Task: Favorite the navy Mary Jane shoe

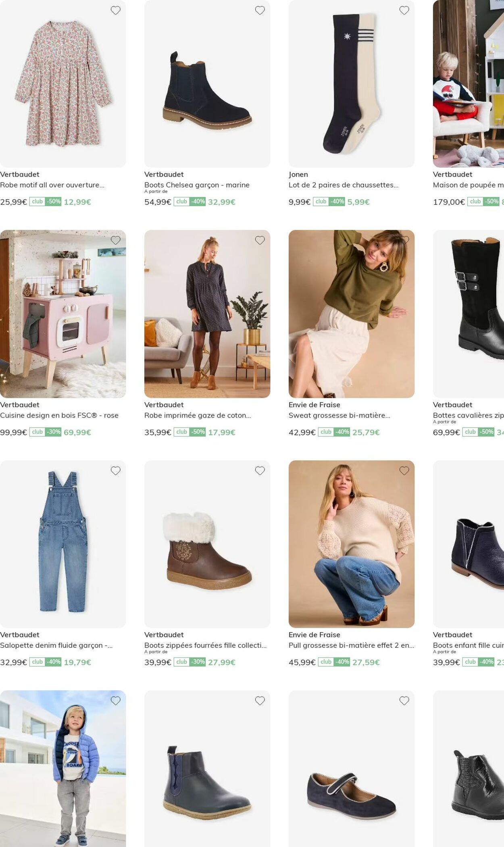Action: coord(404,701)
